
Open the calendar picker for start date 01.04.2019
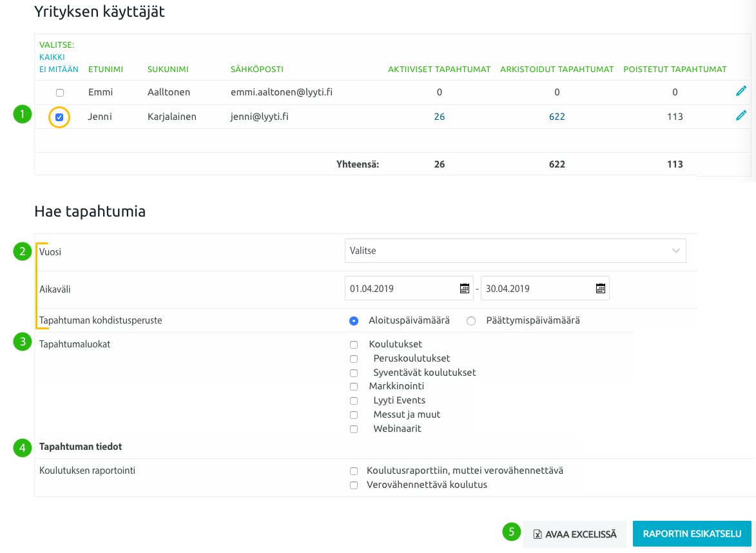(464, 289)
